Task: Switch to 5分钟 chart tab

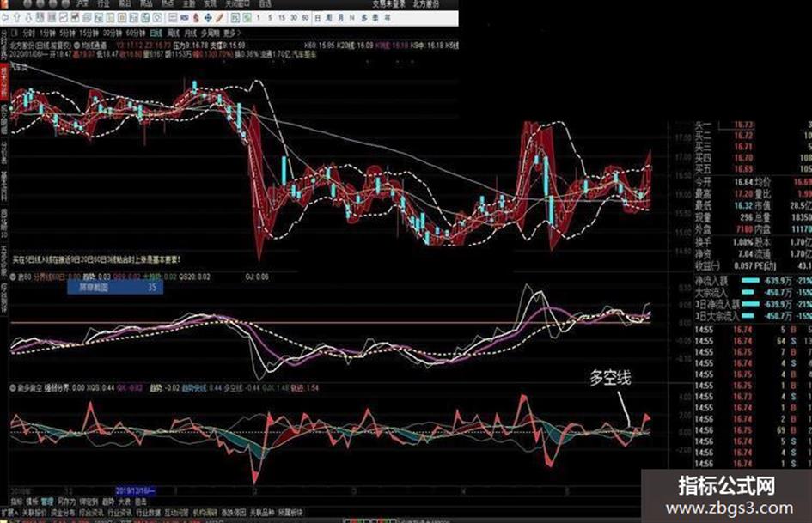Action: pos(68,33)
